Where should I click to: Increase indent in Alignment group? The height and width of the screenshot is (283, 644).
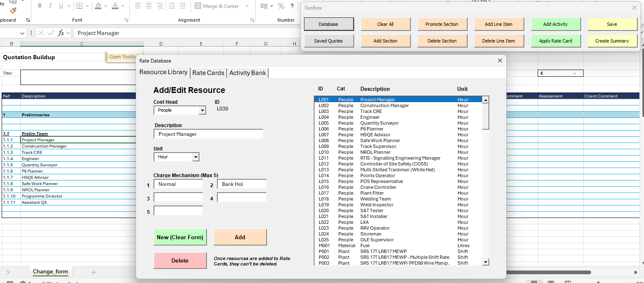183,6
